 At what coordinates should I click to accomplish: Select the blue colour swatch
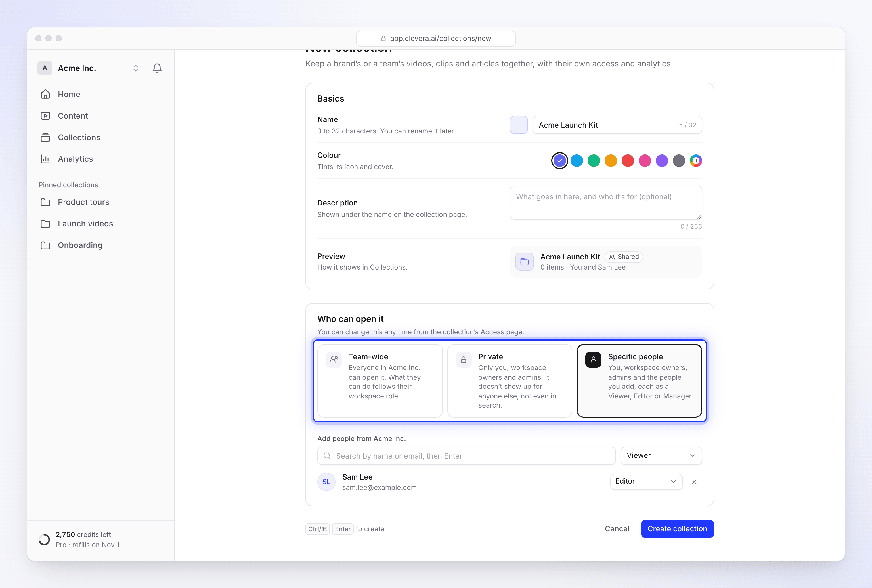coord(577,161)
